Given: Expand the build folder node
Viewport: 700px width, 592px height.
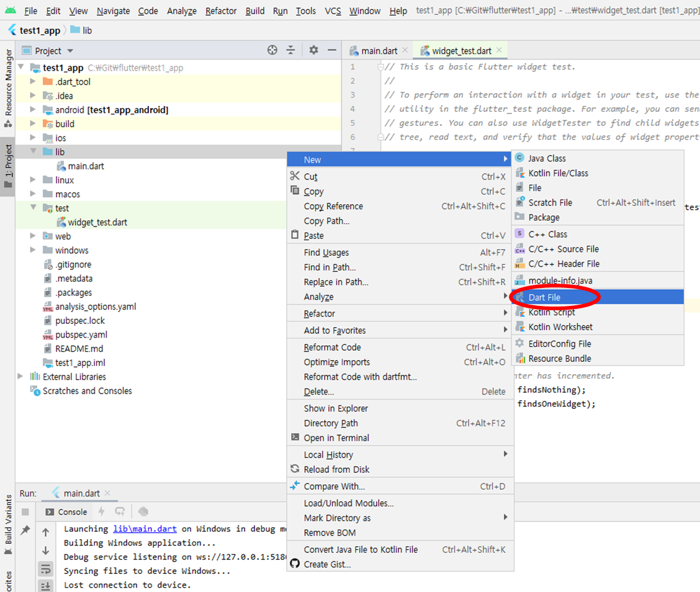Looking at the screenshot, I should pos(33,123).
